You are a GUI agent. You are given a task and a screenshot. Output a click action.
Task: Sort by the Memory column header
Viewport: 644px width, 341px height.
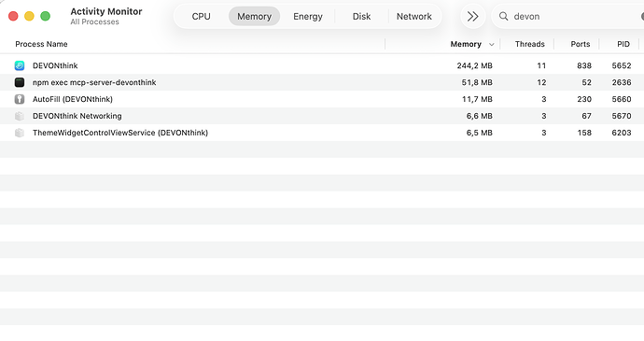(466, 44)
